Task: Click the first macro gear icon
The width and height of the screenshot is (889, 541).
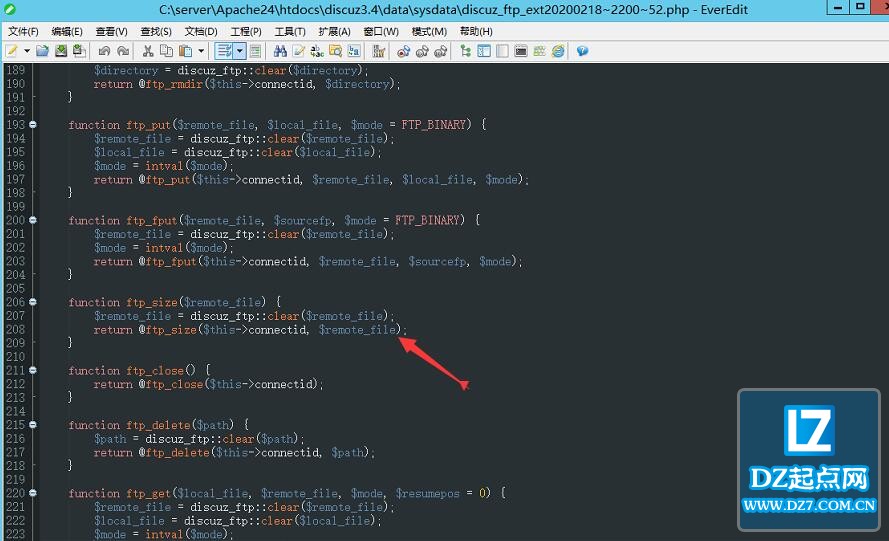Action: point(404,51)
